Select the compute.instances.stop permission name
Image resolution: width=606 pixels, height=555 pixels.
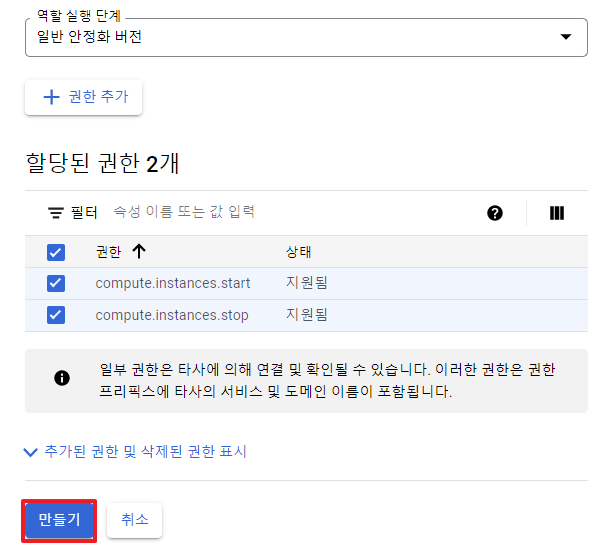tap(172, 315)
